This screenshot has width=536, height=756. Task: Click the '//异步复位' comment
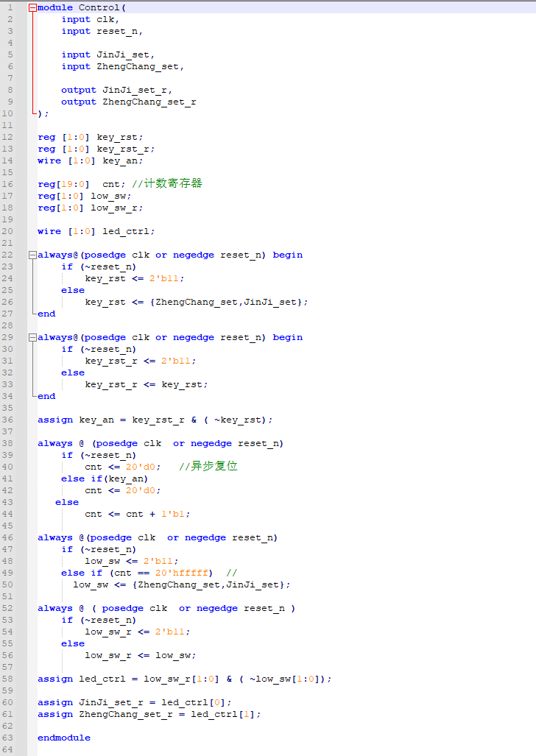click(x=208, y=466)
